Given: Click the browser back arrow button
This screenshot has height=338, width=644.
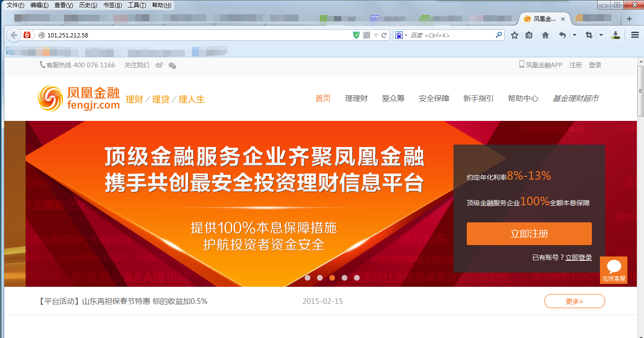Looking at the screenshot, I should 14,35.
